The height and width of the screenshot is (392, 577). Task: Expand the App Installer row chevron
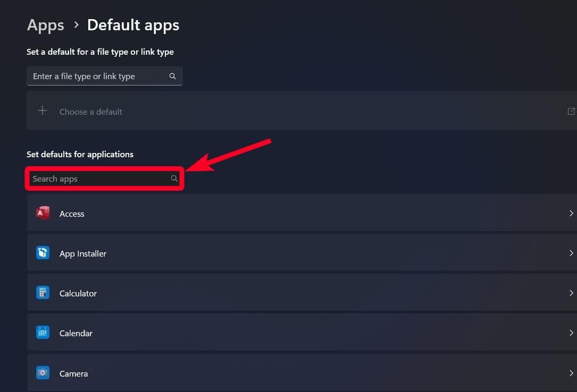tap(571, 253)
